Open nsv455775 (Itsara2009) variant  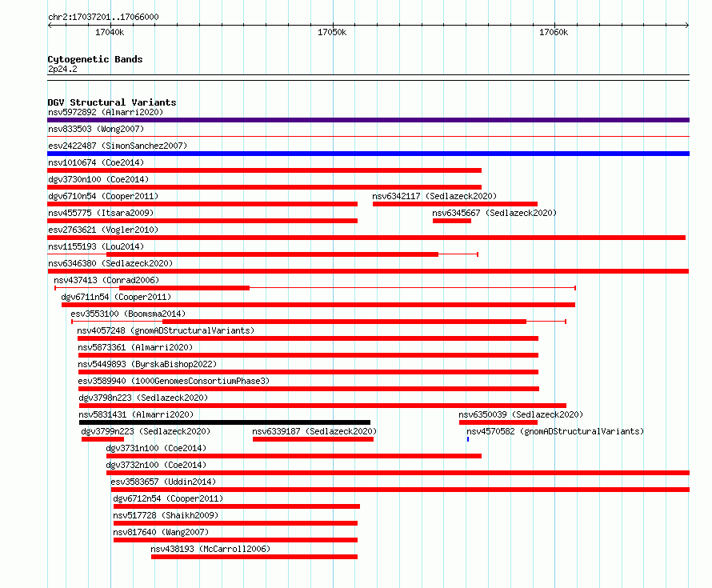101,213
